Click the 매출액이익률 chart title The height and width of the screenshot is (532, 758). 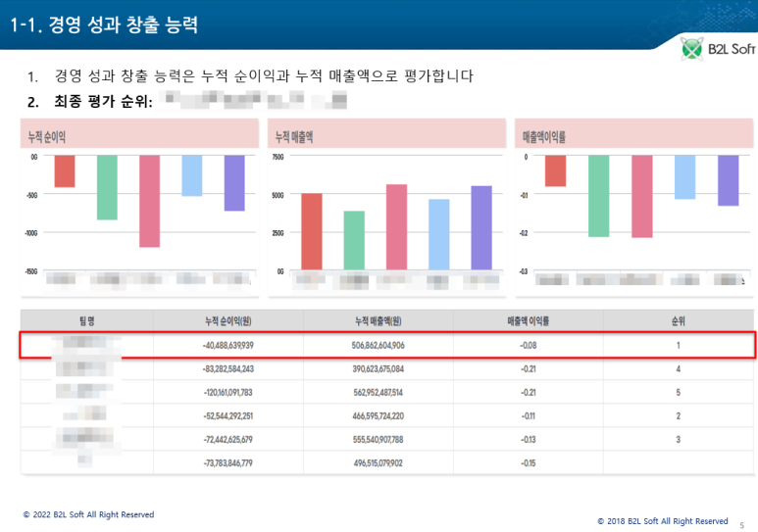544,138
